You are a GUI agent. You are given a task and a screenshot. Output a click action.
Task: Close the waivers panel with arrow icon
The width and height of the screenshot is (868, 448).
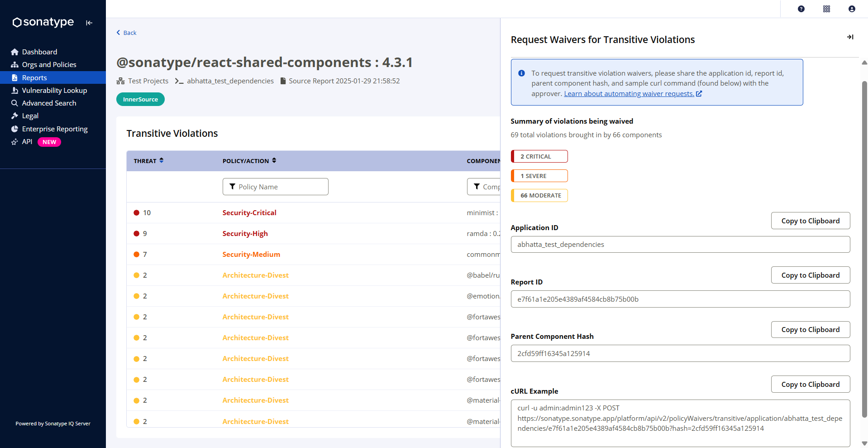pos(850,37)
